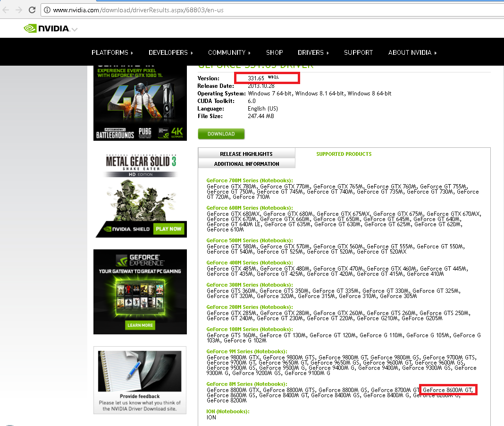Switch to ADDITIONAL INFORMATION tab
Viewport: 504px width, 426px height.
tap(246, 163)
